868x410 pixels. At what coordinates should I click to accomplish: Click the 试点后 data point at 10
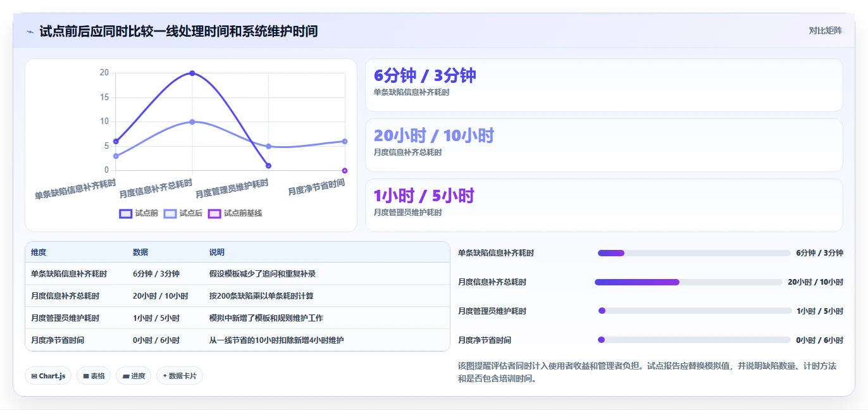(192, 121)
